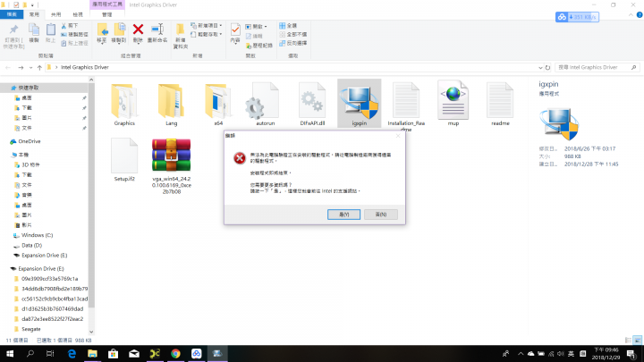
Task: Click the Pin to Quick access icon
Action: tap(13, 30)
